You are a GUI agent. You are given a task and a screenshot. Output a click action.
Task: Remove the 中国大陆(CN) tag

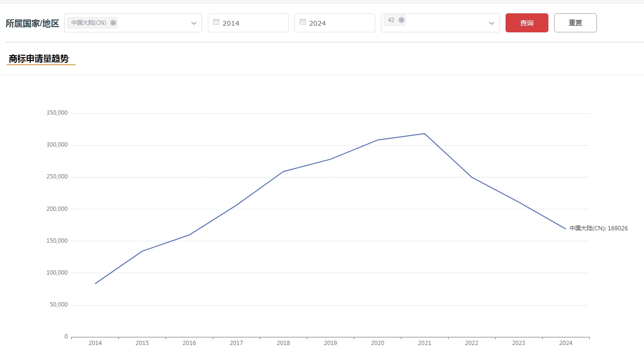pyautogui.click(x=113, y=23)
